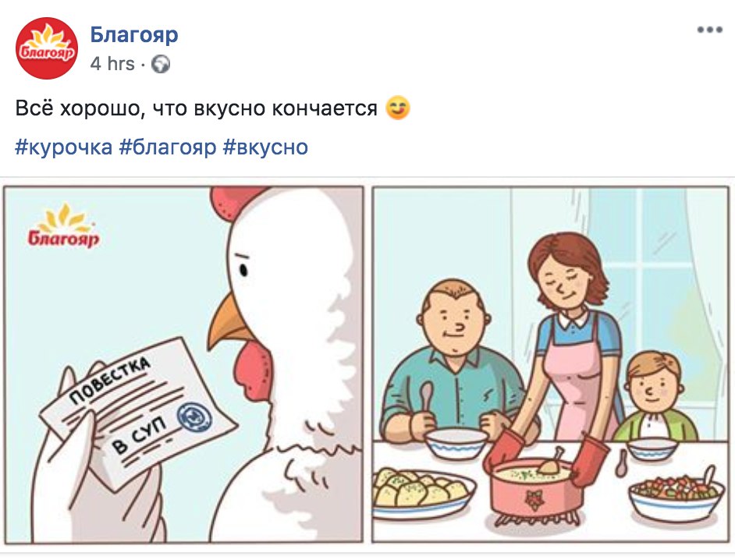
Task: Open the right comic panel with family
Action: point(551,364)
